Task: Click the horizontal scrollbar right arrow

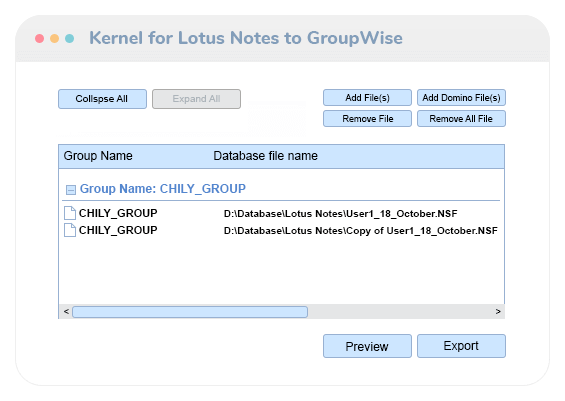Action: coord(498,311)
